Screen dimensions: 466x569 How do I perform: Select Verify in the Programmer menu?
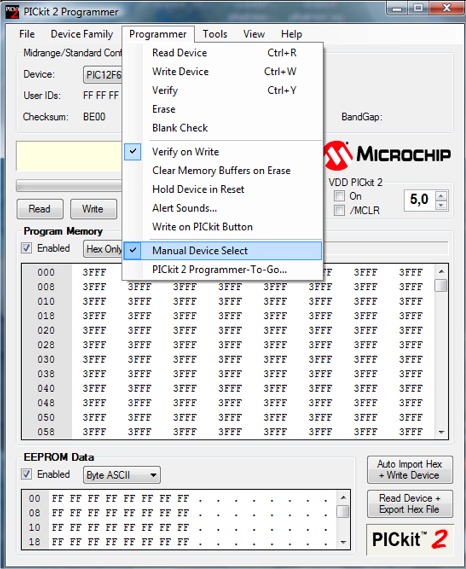pos(222,90)
